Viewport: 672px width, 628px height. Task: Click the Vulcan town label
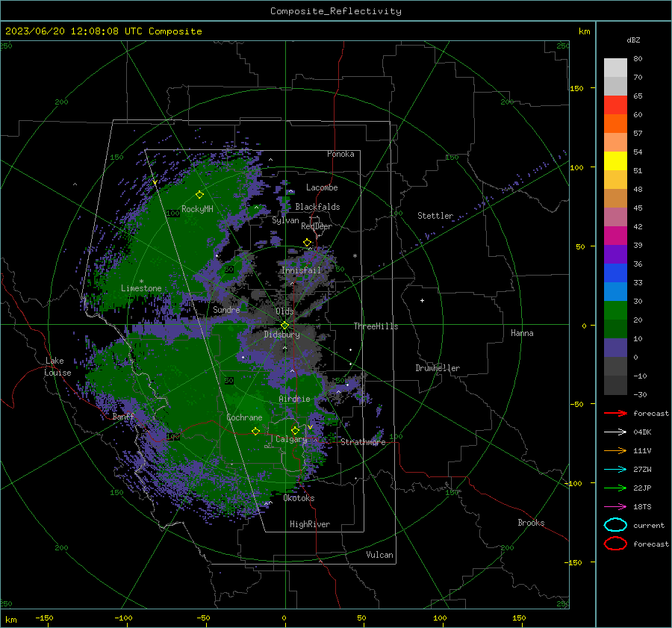[379, 555]
